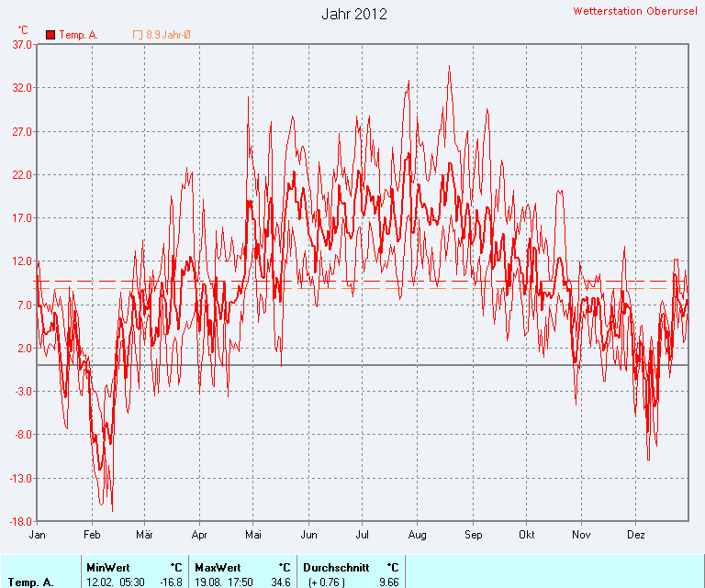Click the minimum date '12.02. 05:30'
This screenshot has width=705, height=588.
coord(115,582)
